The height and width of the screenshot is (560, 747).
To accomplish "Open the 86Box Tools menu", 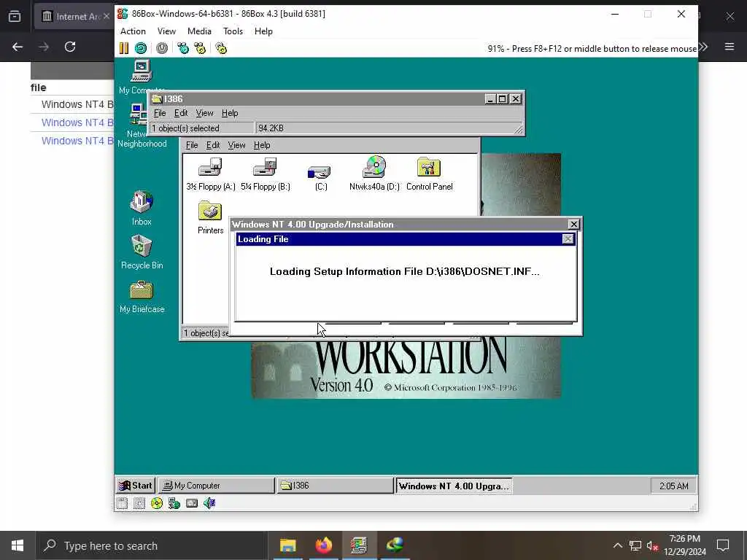I will pos(233,31).
